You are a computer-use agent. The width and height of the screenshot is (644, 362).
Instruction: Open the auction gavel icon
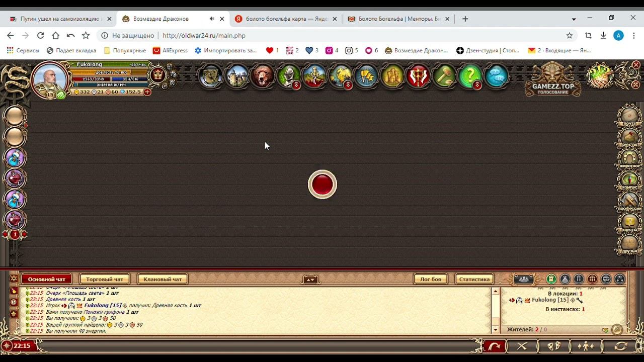444,76
